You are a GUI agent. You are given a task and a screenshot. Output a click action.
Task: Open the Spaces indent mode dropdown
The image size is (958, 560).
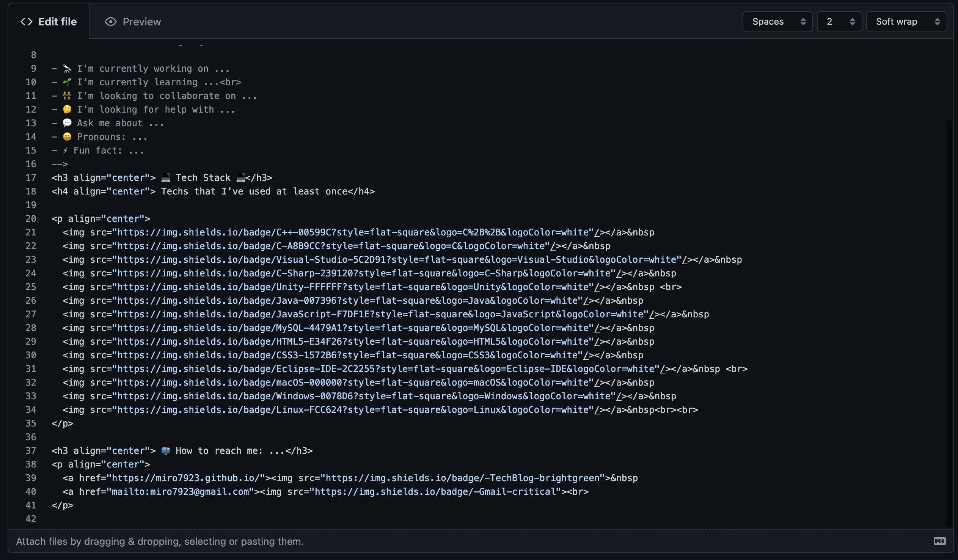777,22
